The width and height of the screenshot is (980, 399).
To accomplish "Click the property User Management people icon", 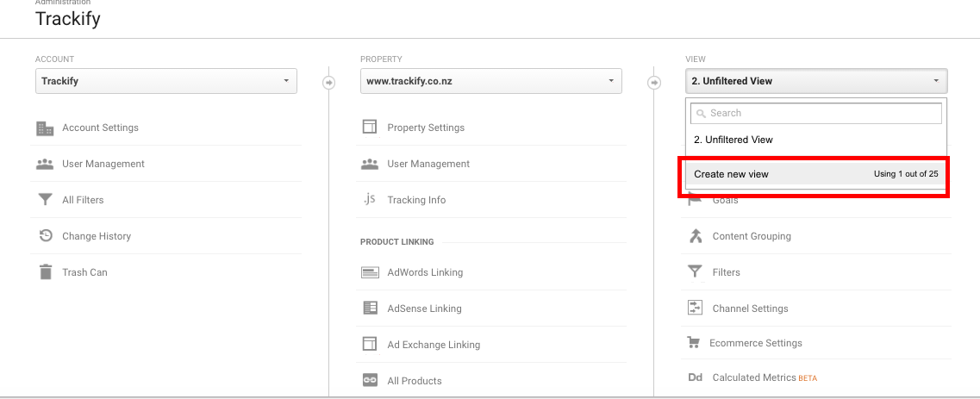I will click(370, 165).
